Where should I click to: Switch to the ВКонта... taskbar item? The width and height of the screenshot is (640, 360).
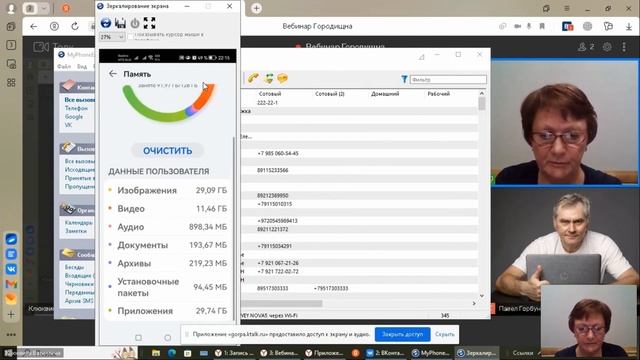point(385,353)
